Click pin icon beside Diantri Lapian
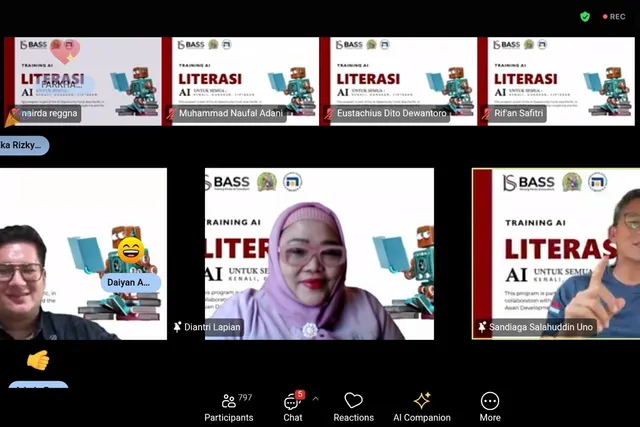The image size is (640, 427). coord(177,327)
